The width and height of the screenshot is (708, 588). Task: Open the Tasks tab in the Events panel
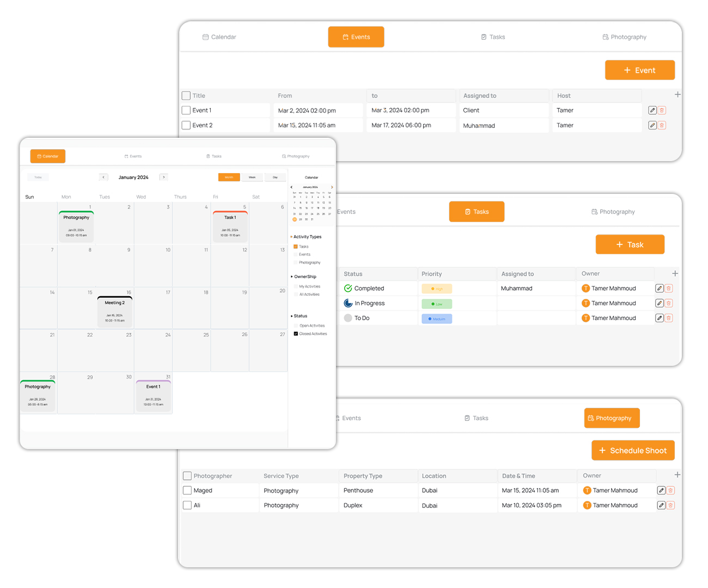[x=493, y=37]
